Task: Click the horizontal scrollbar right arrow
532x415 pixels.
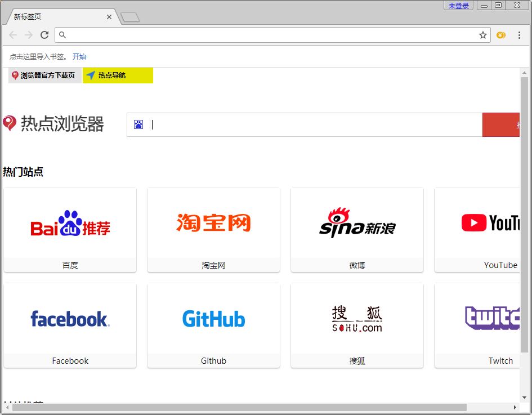Action: 515,407
